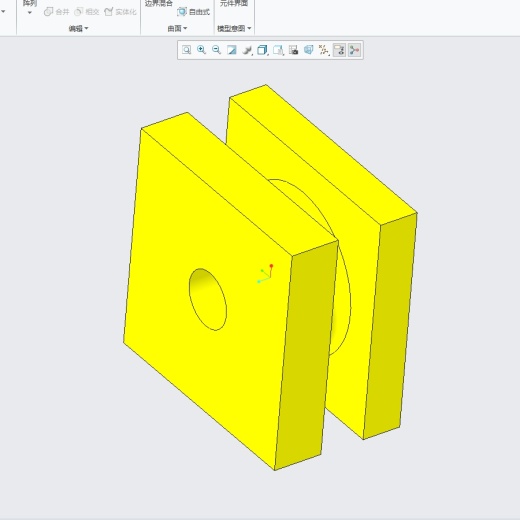This screenshot has width=520, height=520.
Task: Click the Zoom Out magnifier icon
Action: (x=216, y=50)
